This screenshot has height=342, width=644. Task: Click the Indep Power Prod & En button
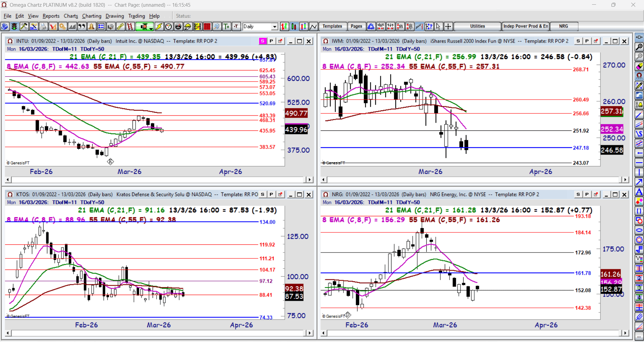click(x=526, y=26)
